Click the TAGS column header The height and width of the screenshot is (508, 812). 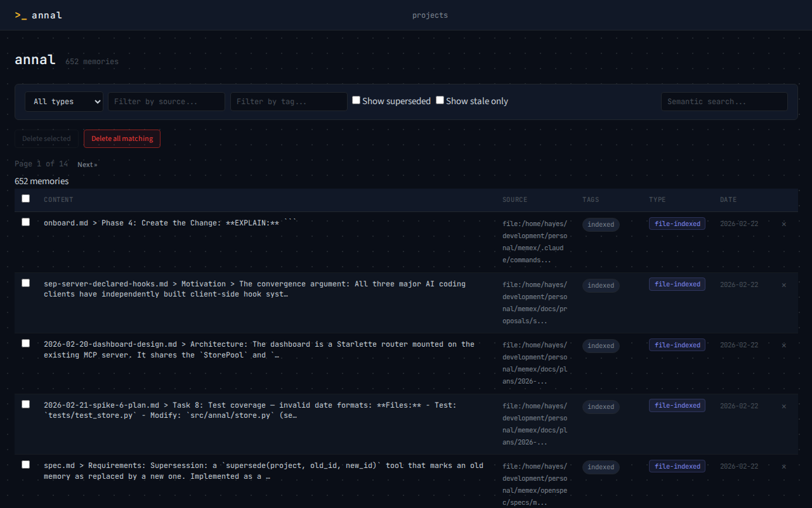(x=591, y=199)
